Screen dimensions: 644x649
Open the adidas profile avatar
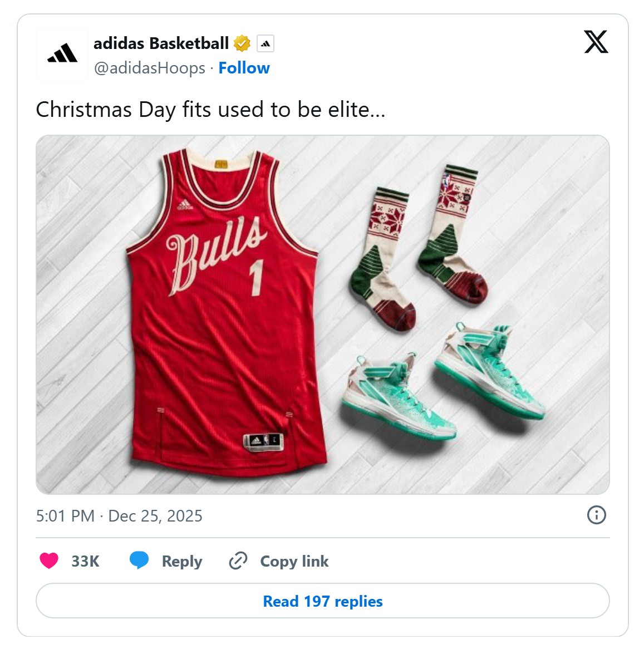coord(62,55)
